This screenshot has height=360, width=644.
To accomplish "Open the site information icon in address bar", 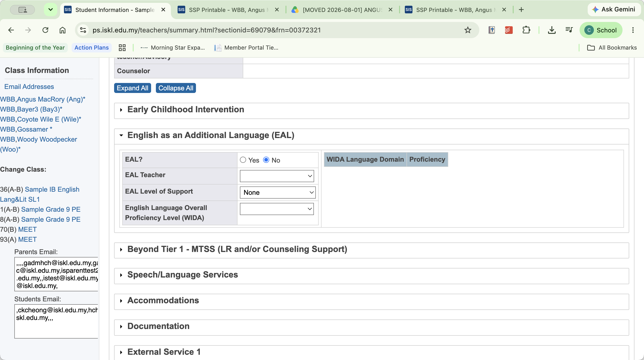I will click(83, 30).
